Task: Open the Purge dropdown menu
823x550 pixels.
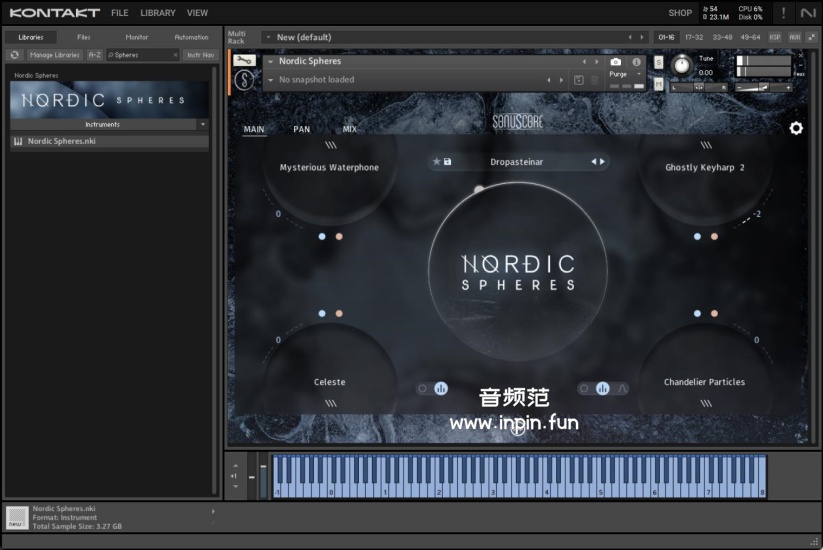Action: click(638, 74)
